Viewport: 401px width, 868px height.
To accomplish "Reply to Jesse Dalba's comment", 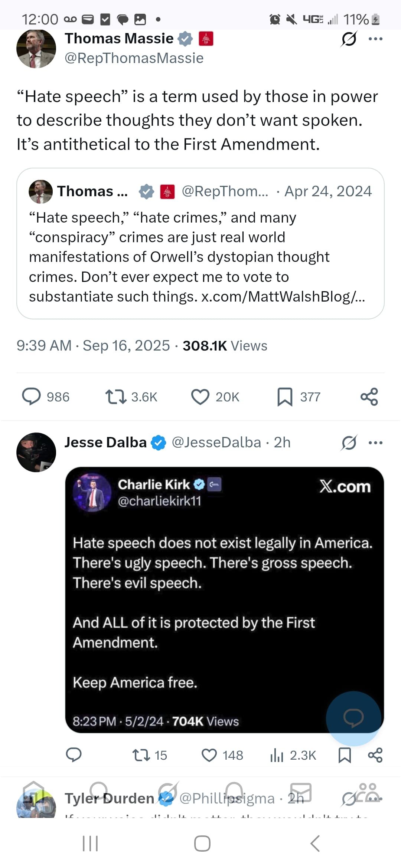I will point(74,755).
